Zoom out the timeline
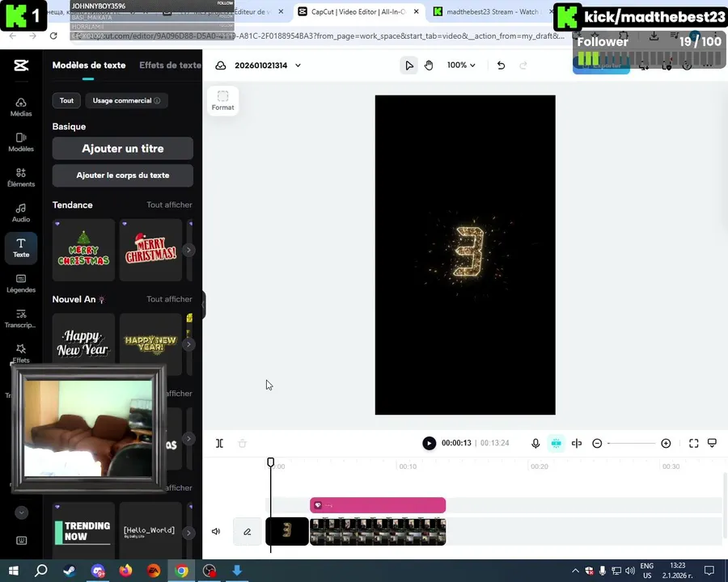Image resolution: width=728 pixels, height=582 pixels. point(597,444)
